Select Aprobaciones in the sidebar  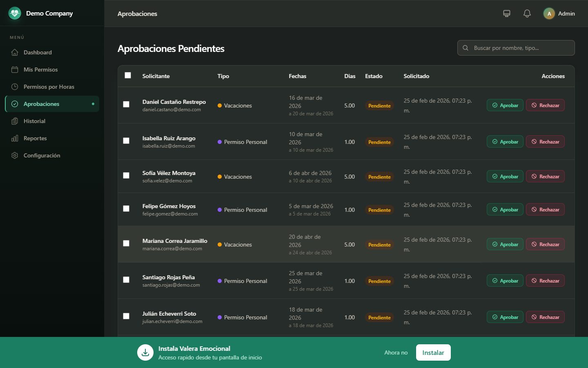[x=52, y=104]
